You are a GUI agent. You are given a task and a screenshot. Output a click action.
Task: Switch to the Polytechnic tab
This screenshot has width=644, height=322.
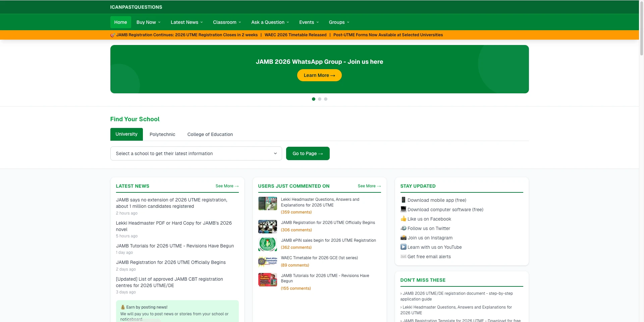pyautogui.click(x=162, y=134)
